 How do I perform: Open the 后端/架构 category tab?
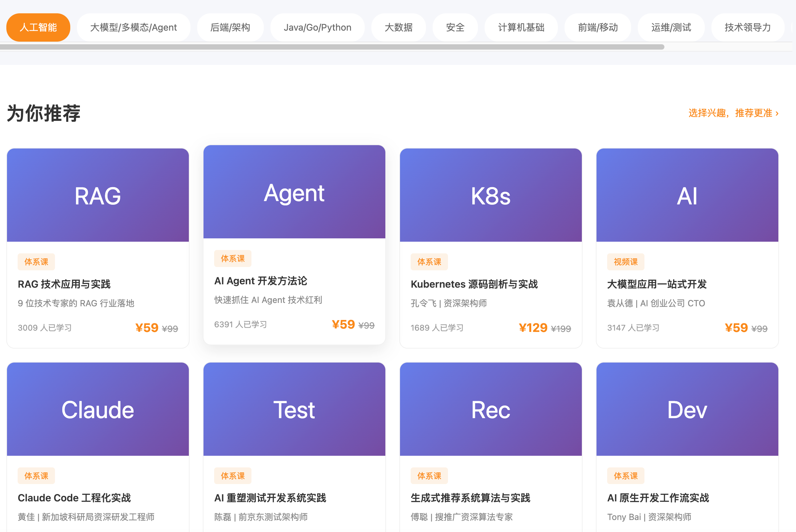(x=230, y=27)
